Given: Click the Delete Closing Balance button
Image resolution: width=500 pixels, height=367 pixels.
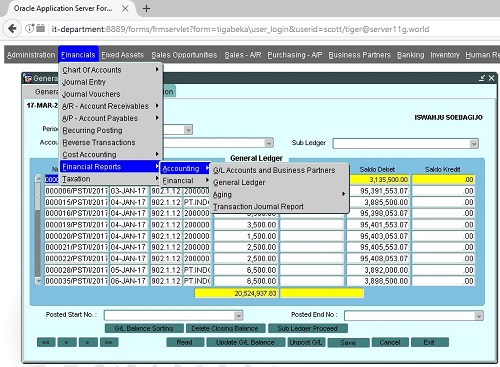Looking at the screenshot, I should tap(226, 328).
